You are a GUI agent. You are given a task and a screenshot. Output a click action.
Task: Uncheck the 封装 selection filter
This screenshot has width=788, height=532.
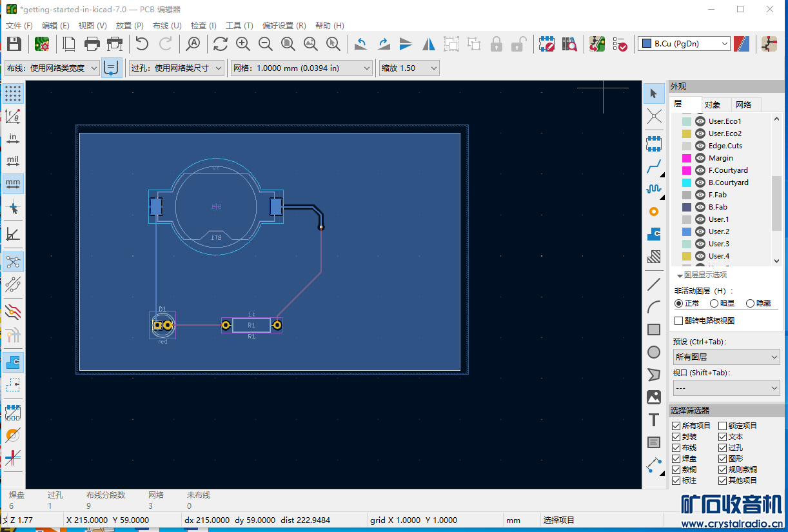pos(676,437)
